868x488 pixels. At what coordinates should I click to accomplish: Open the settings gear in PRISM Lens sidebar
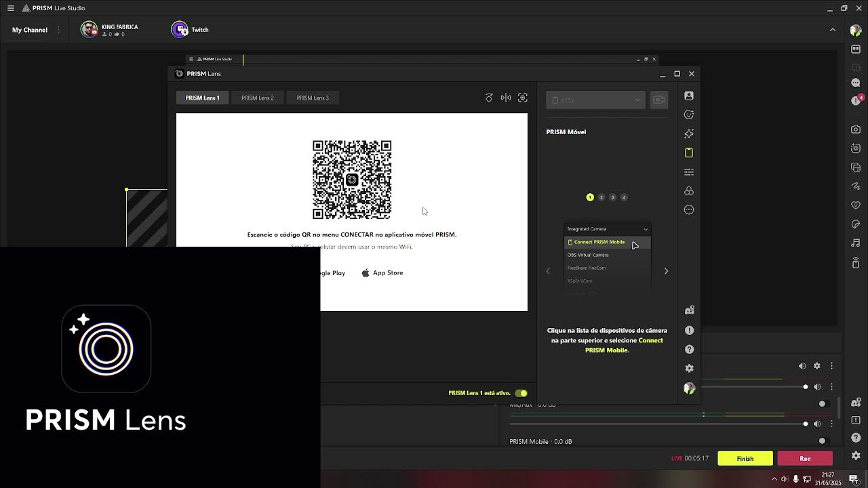689,368
